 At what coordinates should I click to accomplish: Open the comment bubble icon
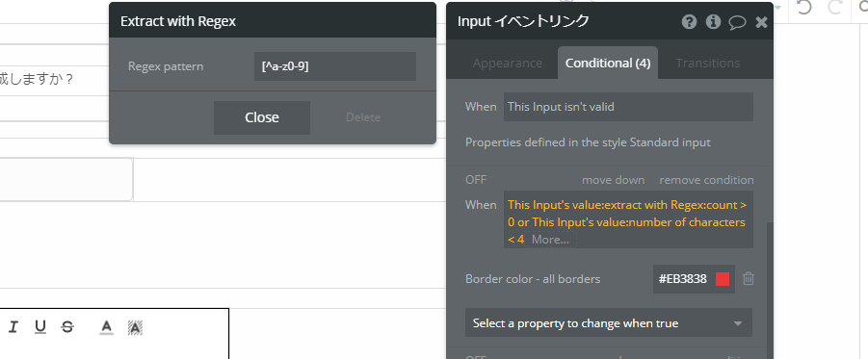click(x=737, y=22)
